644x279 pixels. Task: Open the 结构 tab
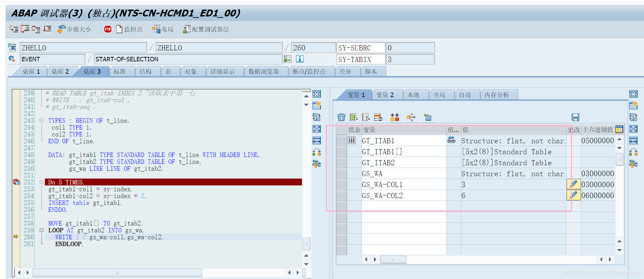coord(145,71)
